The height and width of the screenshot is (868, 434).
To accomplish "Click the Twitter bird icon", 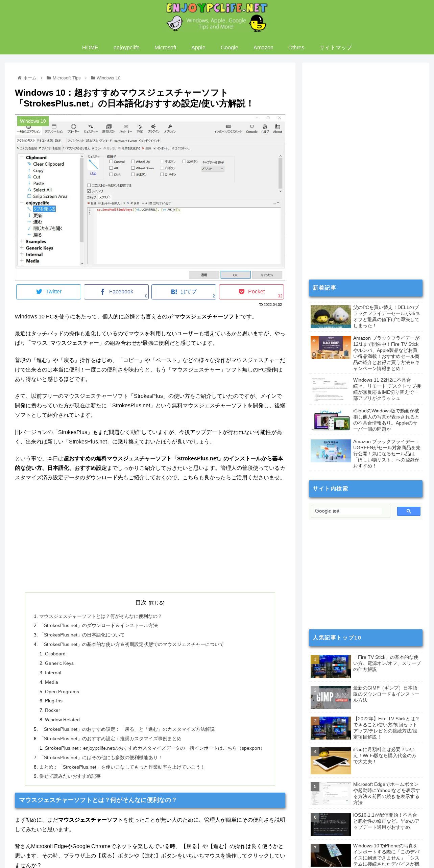I will point(39,292).
